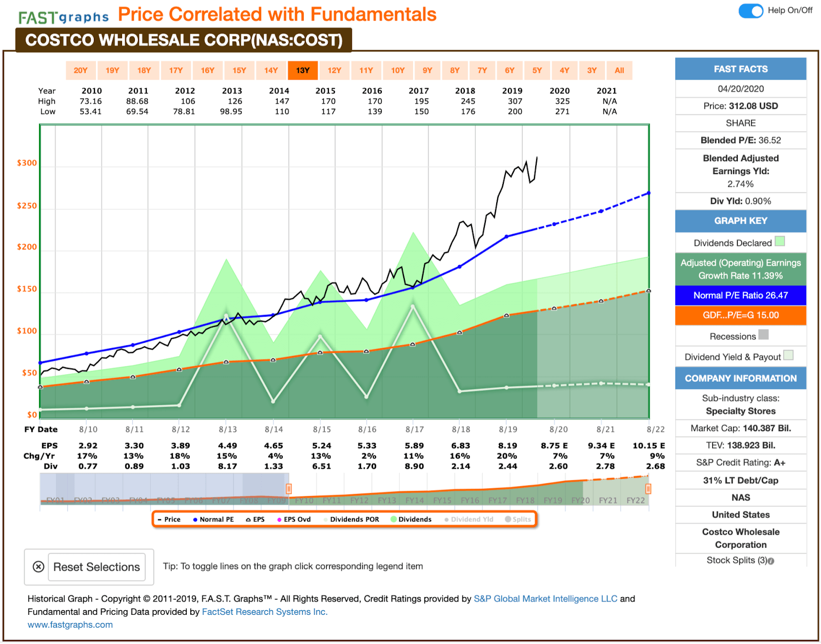Click the circled X reset icon
The image size is (821, 644).
pyautogui.click(x=38, y=567)
